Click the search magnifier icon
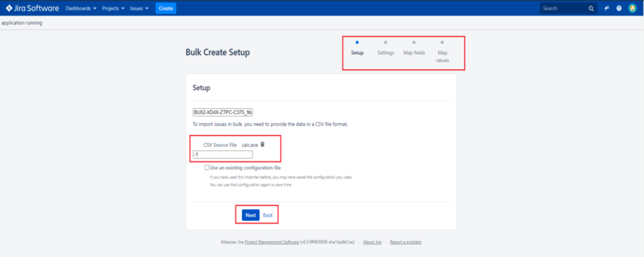This screenshot has height=257, width=644. click(x=591, y=9)
